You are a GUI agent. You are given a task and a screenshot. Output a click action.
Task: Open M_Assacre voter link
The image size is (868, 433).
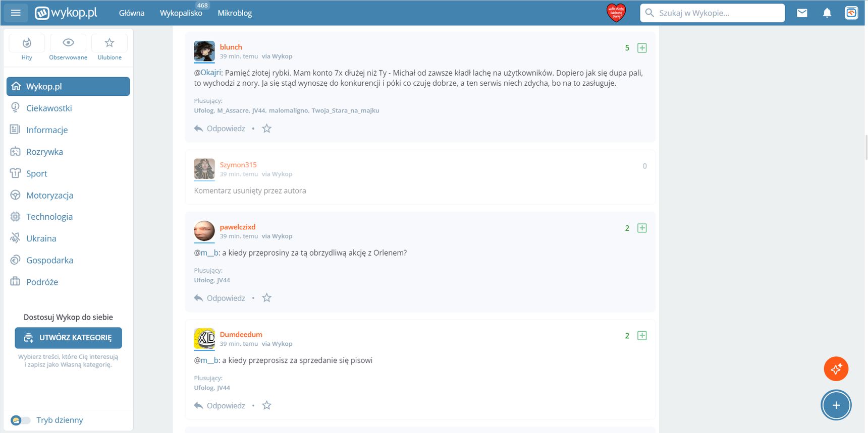point(233,110)
